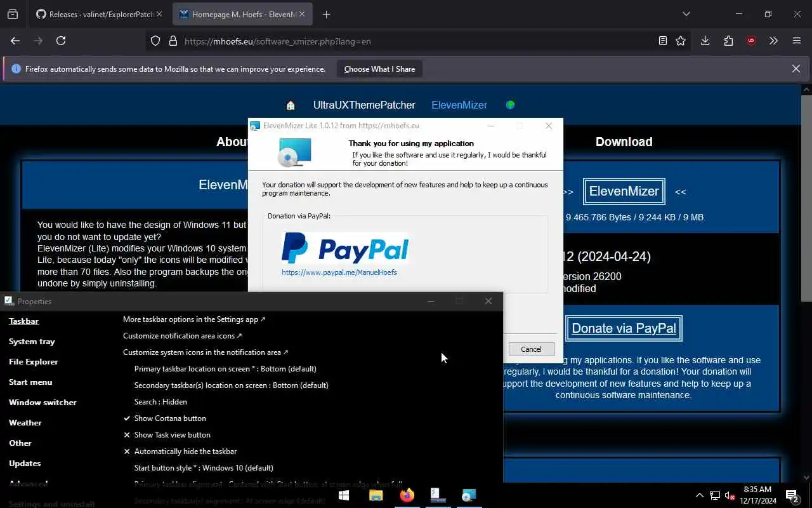The image size is (812, 508).
Task: Toggle Show Cortana button option
Action: (x=165, y=418)
